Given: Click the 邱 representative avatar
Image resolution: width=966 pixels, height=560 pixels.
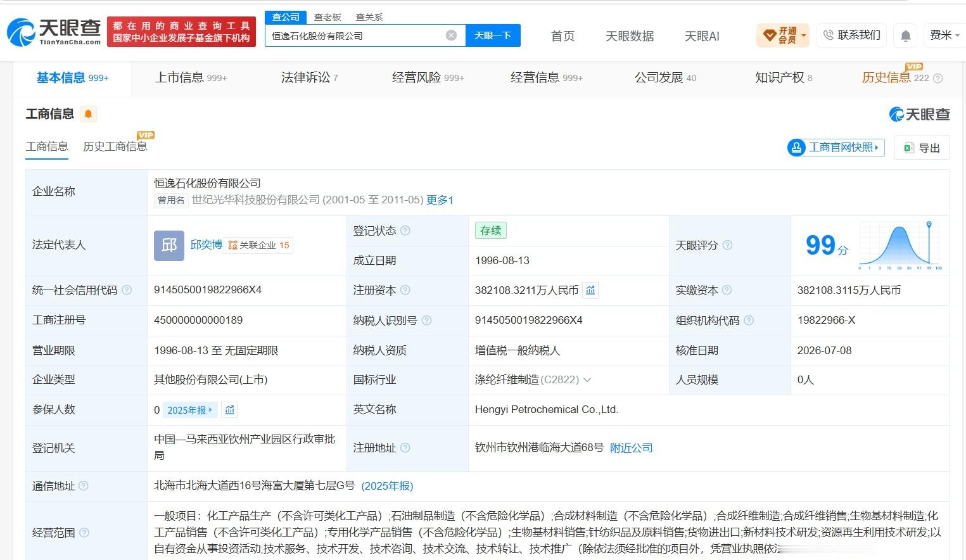Looking at the screenshot, I should (x=169, y=245).
